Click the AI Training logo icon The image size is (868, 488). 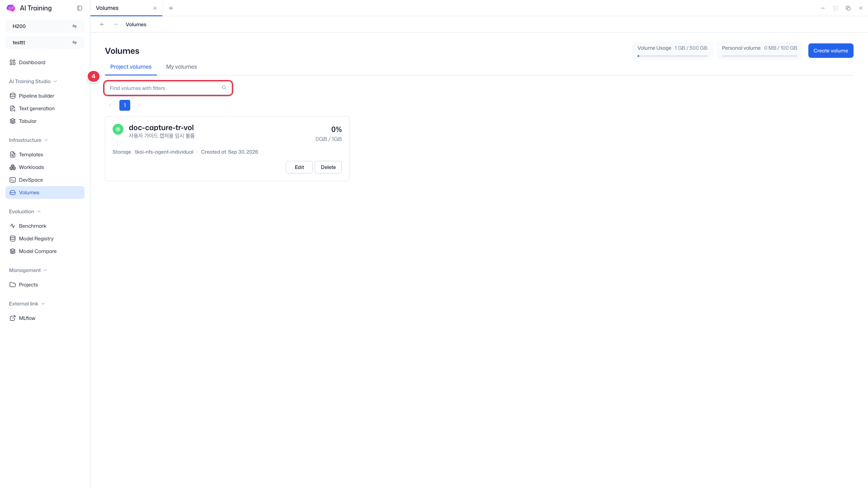11,8
